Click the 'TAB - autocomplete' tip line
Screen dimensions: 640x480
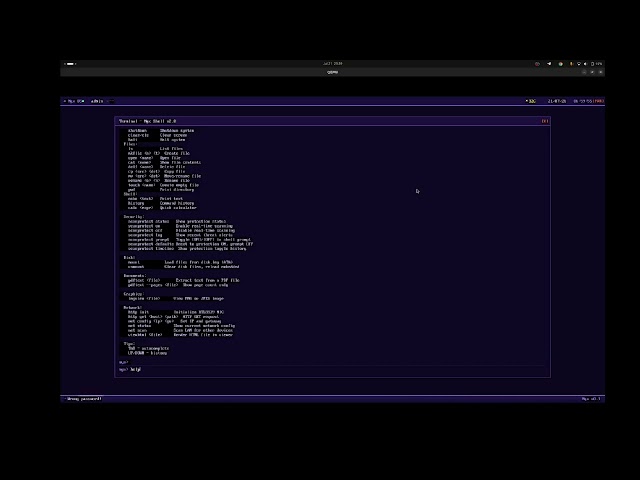tap(148, 348)
